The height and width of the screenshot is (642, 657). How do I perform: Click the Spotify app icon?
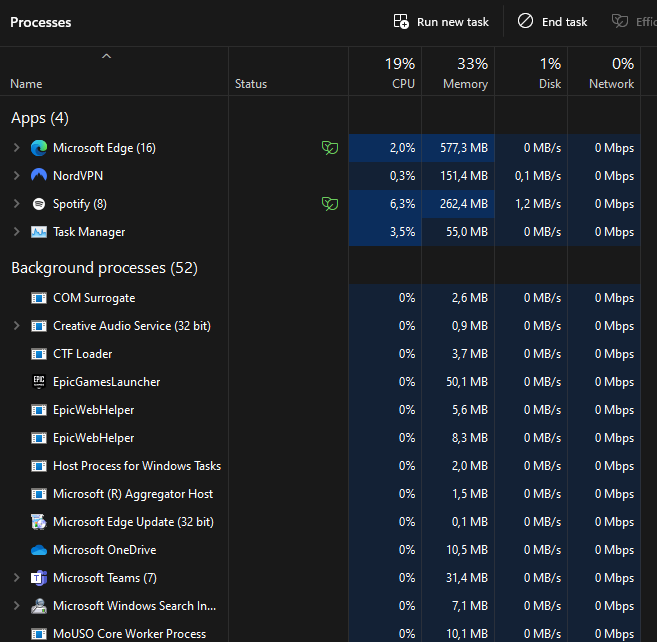click(39, 204)
